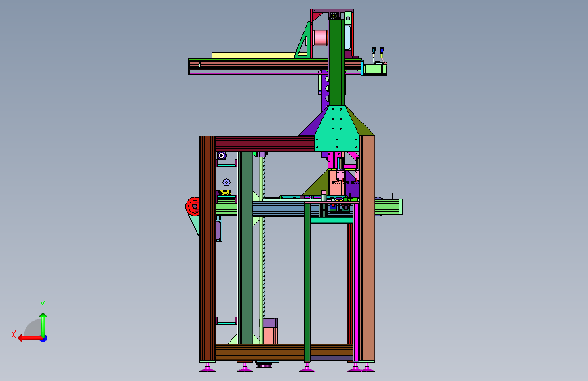Click the green Y axis arrow of the triad

click(43, 324)
